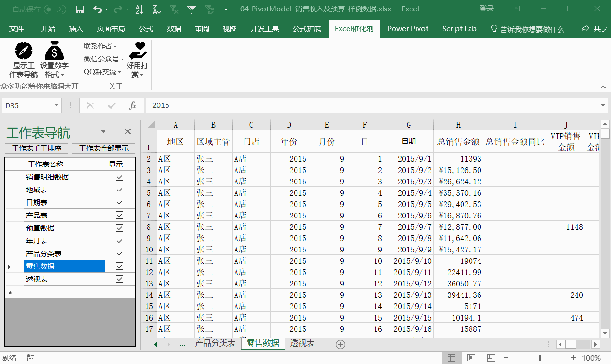Viewport: 611px width, 364px height.
Task: Sort ascending with the A-Z icon
Action: [x=139, y=9]
